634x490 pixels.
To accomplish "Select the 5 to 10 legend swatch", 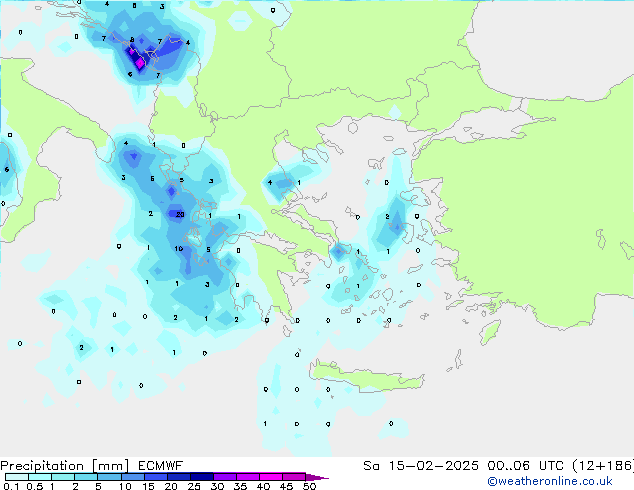I will pos(109,477).
